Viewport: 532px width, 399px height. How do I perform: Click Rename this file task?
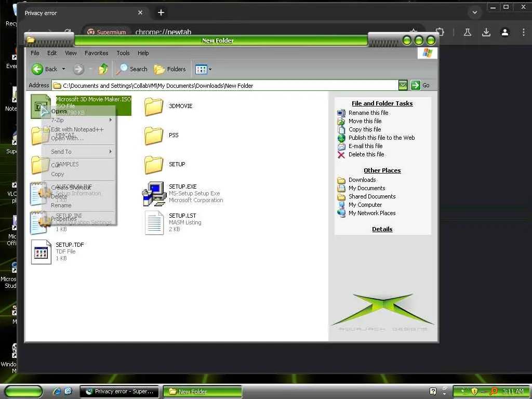[368, 113]
